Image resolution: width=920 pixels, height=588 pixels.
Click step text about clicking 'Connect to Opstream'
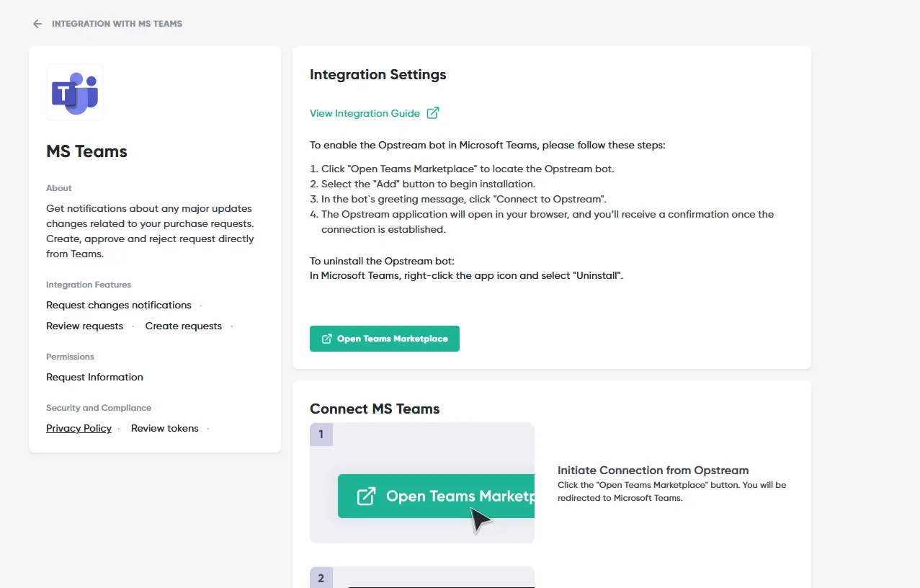click(x=464, y=199)
